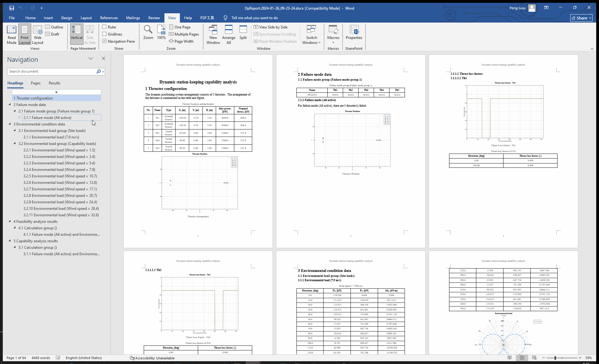
Task: Switch to the Home tab
Action: [x=30, y=18]
